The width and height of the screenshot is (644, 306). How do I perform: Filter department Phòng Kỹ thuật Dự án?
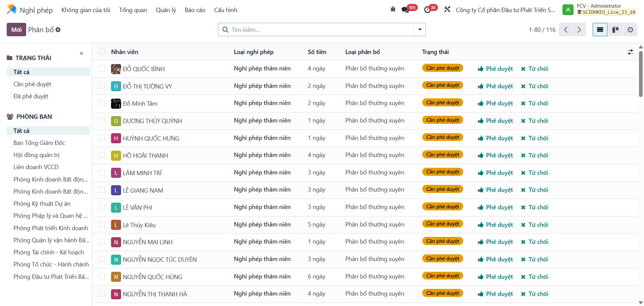(42, 204)
